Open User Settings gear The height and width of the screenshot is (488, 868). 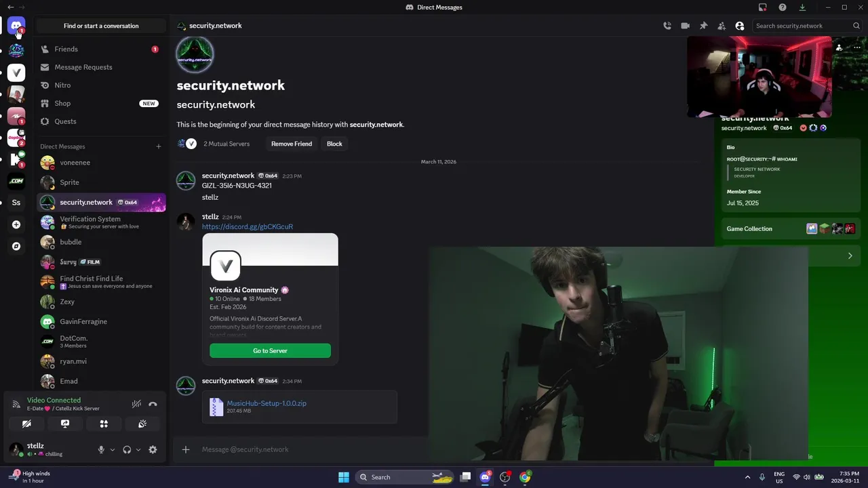click(x=153, y=449)
